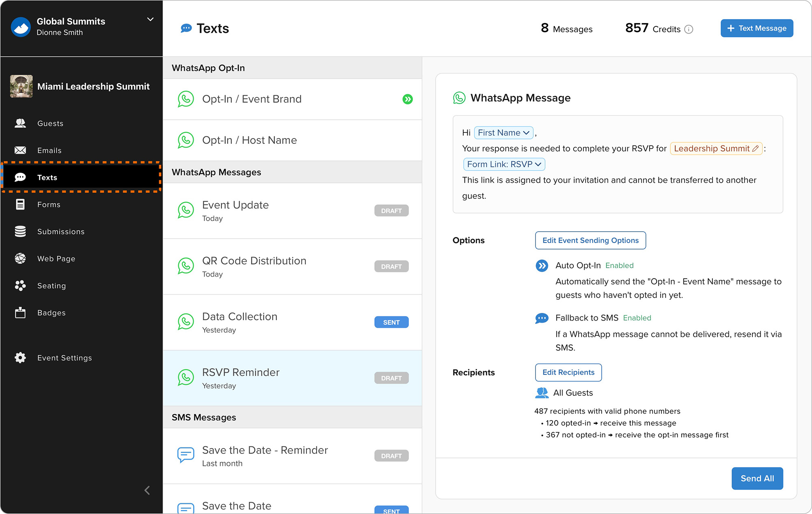Click the Guests sidebar icon

coord(20,123)
